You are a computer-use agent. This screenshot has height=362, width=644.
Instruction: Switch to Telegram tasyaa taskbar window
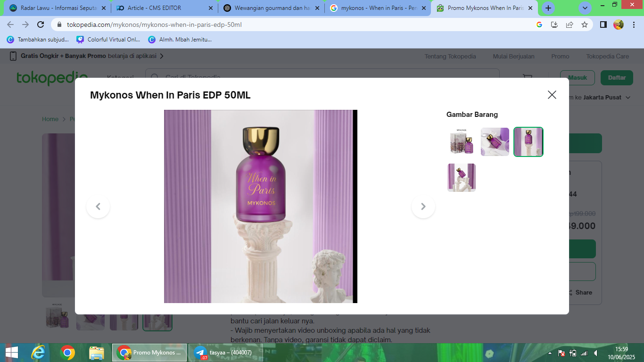[x=225, y=353]
